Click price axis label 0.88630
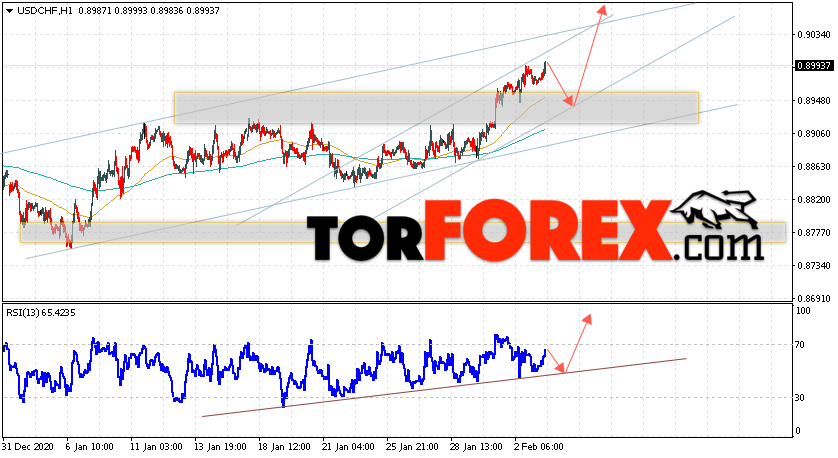 click(x=813, y=167)
